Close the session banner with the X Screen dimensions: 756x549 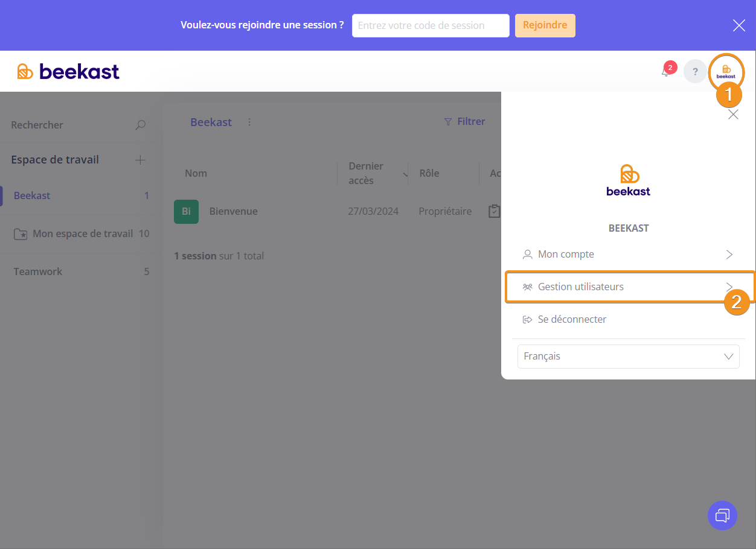[x=738, y=25]
